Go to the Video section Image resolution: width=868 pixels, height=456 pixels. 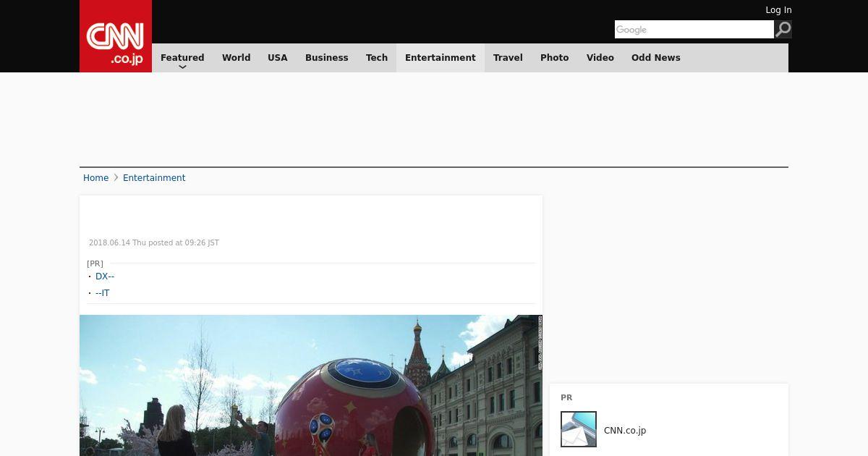600,58
